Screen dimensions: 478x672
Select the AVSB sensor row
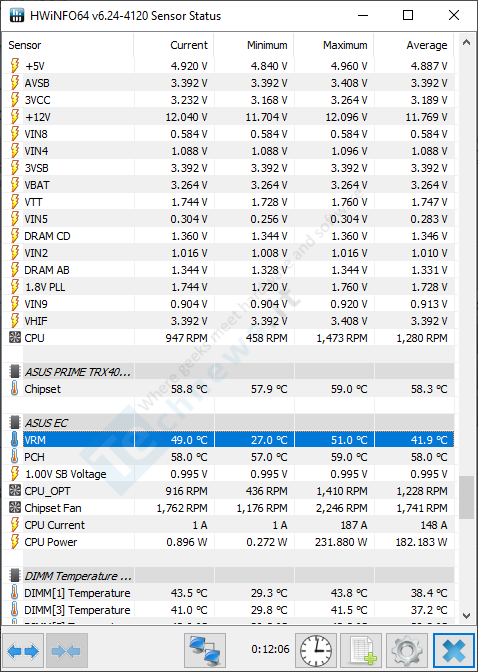[x=228, y=83]
